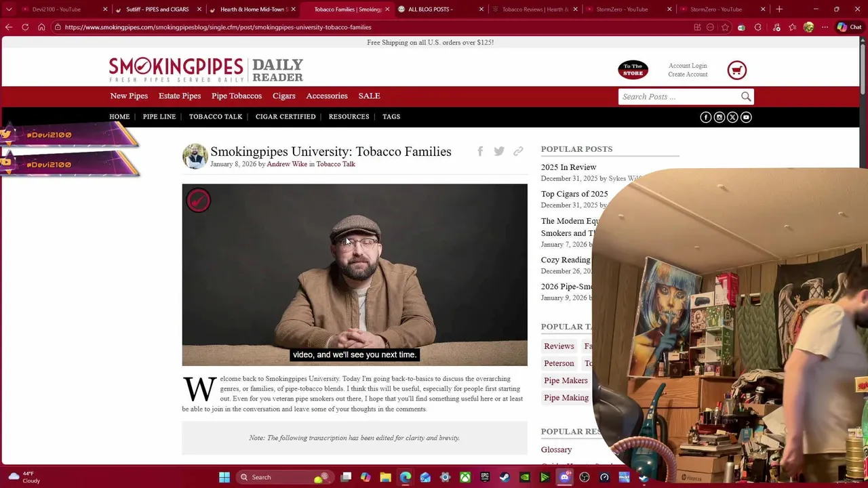Open Glossary resource link

pos(556,450)
